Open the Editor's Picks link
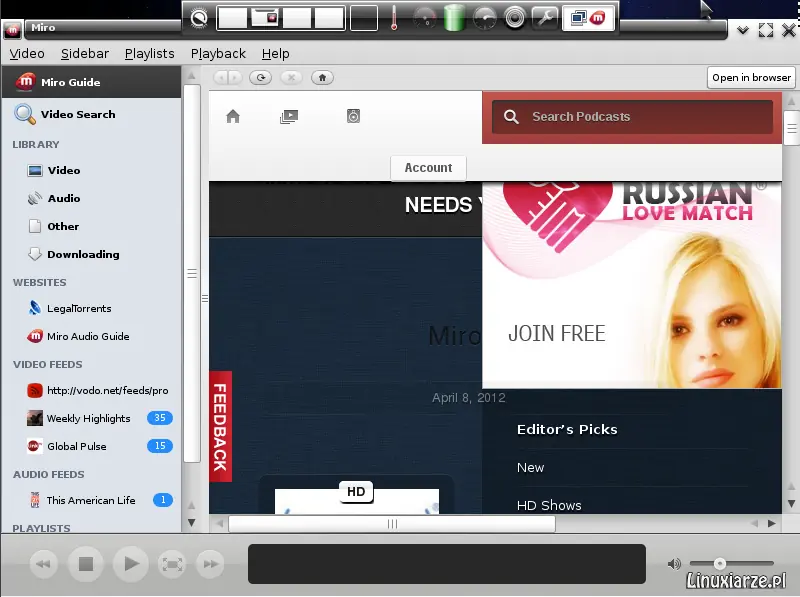This screenshot has width=800, height=597. pyautogui.click(x=567, y=430)
